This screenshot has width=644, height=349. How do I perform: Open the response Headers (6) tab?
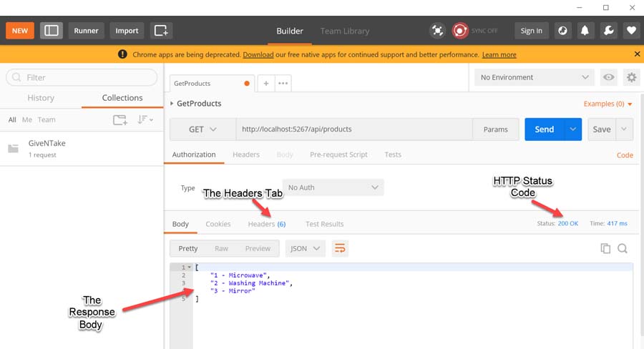coord(266,224)
